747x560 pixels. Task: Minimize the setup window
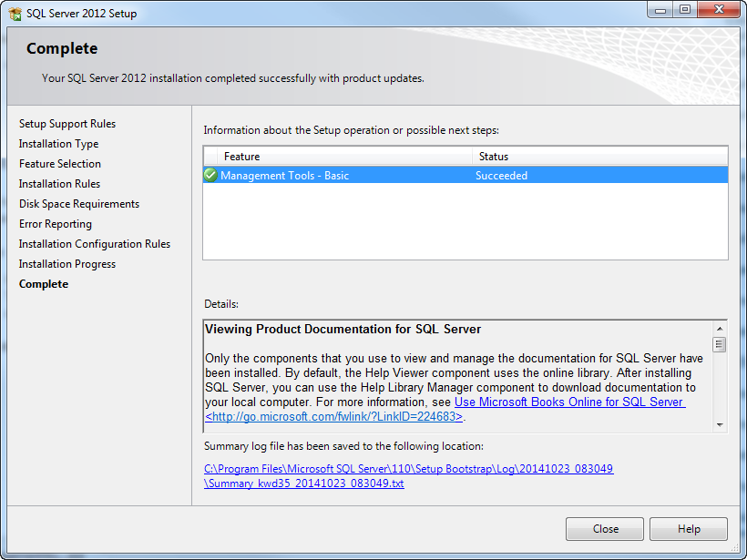pos(660,9)
